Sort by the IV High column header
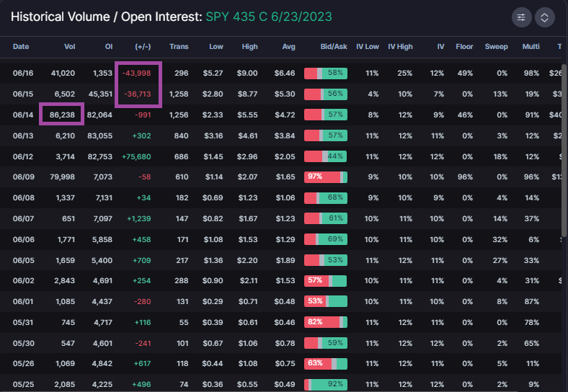The height and width of the screenshot is (392, 568). click(400, 47)
